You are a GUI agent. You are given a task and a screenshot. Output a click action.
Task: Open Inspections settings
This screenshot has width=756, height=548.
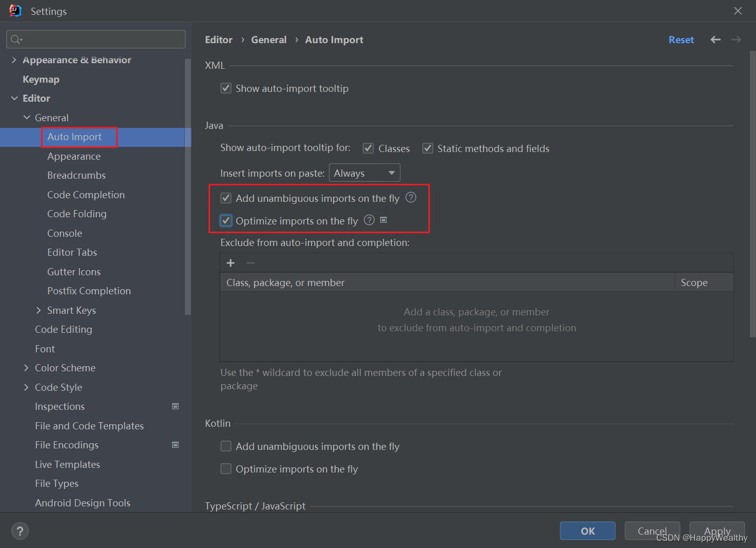(x=60, y=406)
